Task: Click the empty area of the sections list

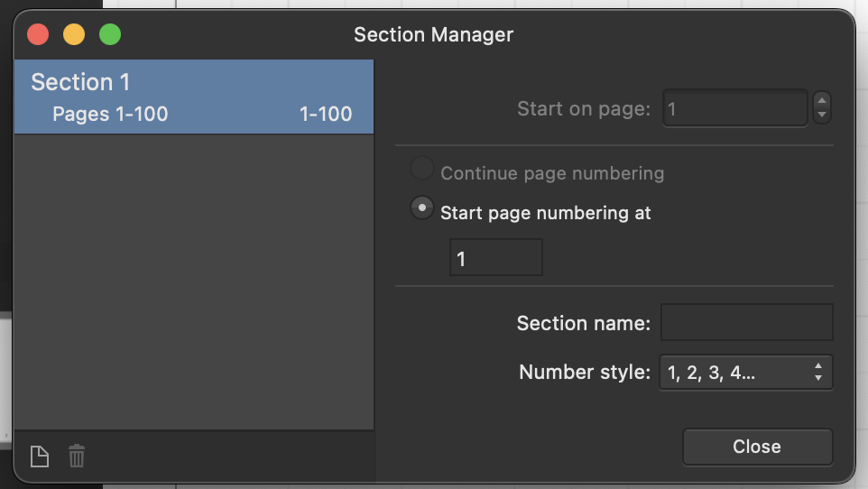Action: click(x=194, y=281)
